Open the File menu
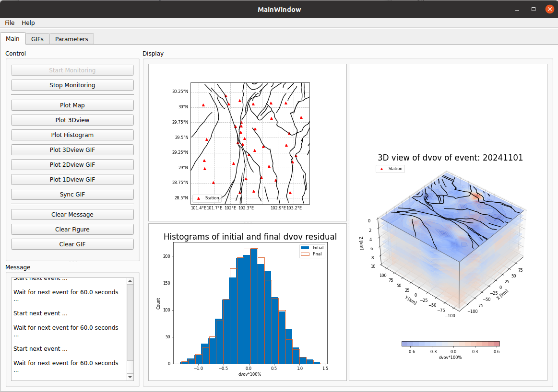Screen dimensions: 558x392 tap(10, 23)
